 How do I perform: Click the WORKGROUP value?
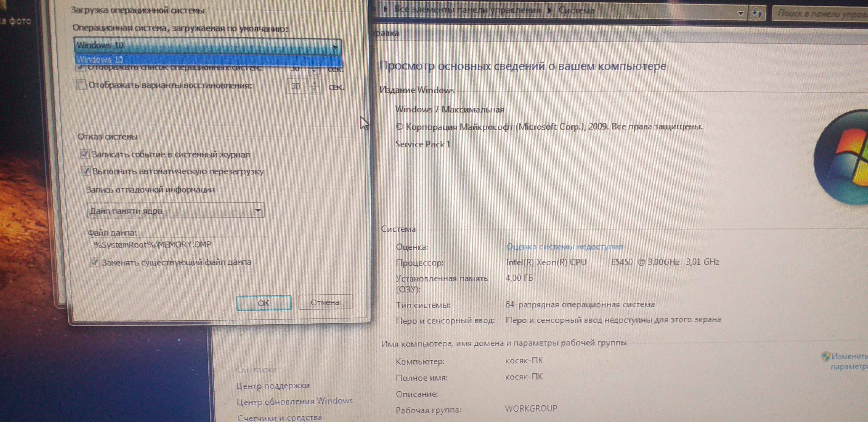click(x=531, y=408)
